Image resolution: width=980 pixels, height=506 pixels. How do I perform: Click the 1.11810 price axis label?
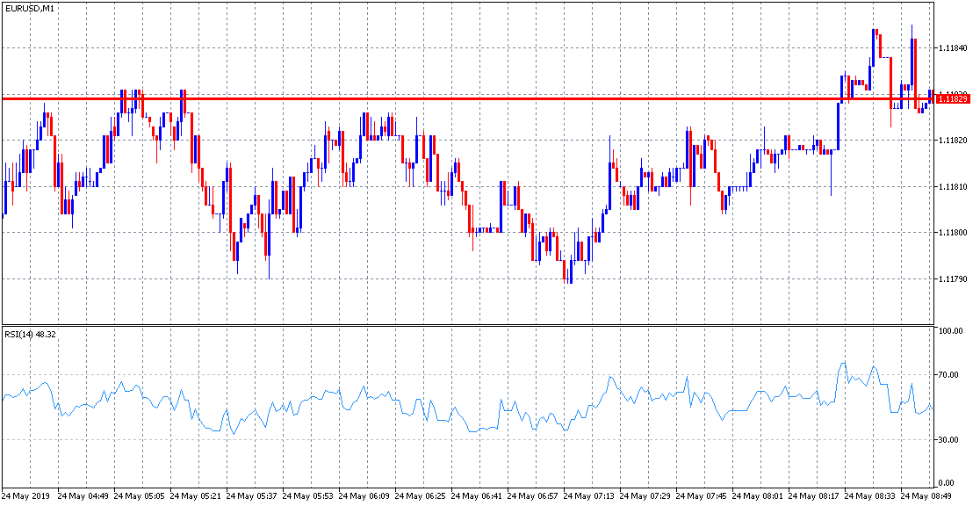[x=951, y=187]
